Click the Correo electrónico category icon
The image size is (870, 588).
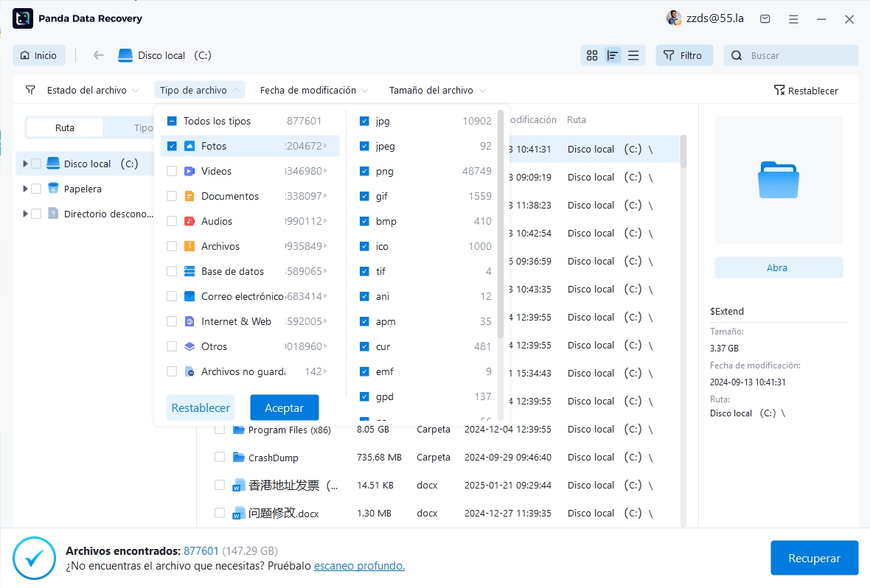[x=189, y=296]
